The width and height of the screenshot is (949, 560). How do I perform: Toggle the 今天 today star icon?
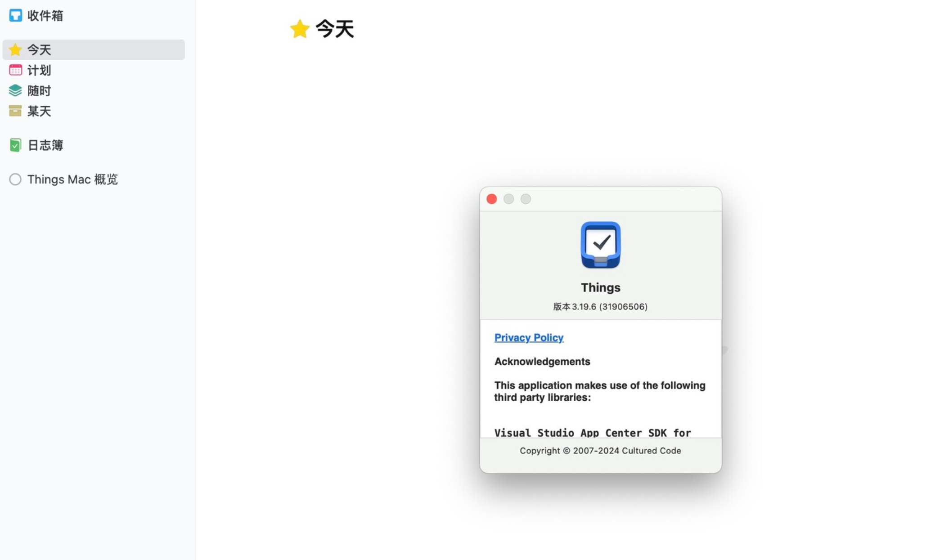point(14,49)
